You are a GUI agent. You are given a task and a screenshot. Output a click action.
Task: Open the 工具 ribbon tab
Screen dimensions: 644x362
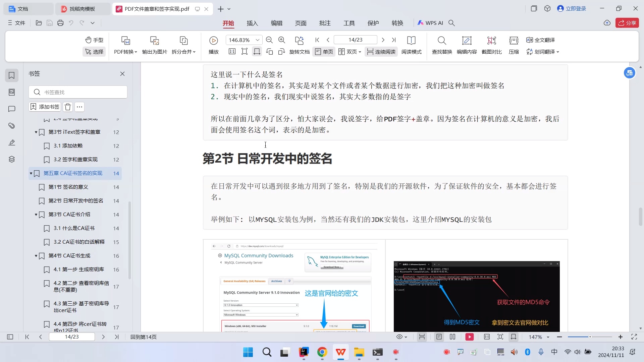[x=349, y=23]
